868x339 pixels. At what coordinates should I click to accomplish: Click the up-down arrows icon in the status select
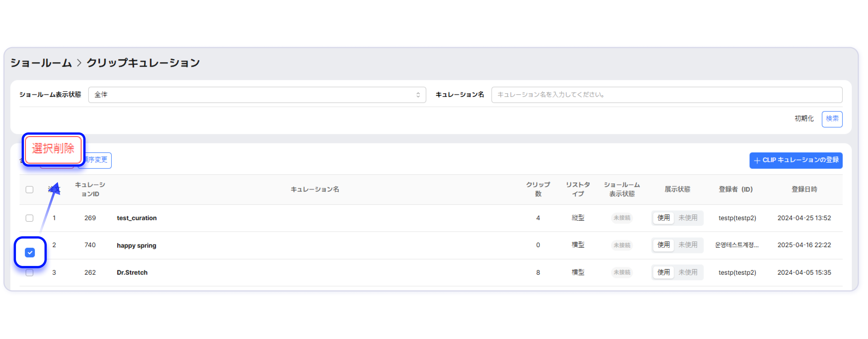tap(418, 95)
